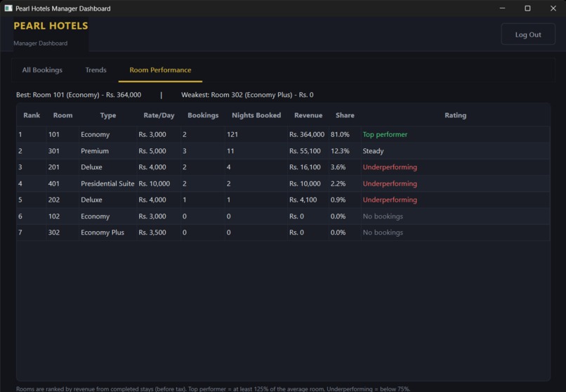
Task: Click the Type column header
Action: tap(108, 115)
